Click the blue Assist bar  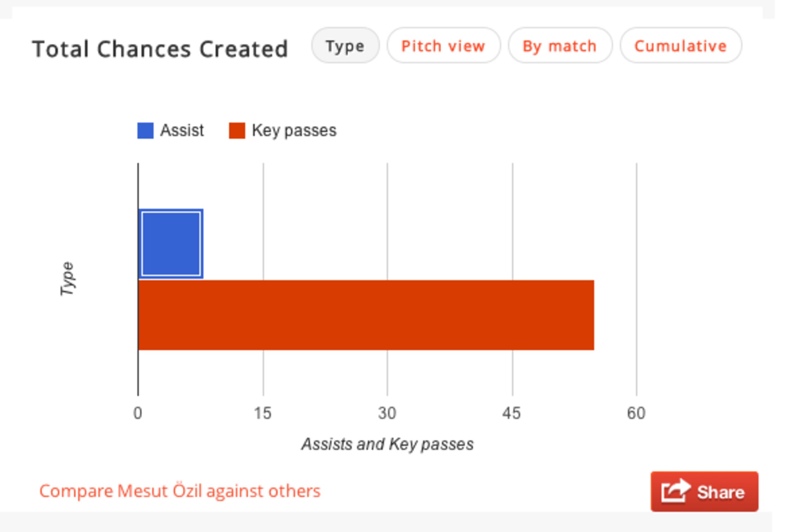[x=171, y=244]
